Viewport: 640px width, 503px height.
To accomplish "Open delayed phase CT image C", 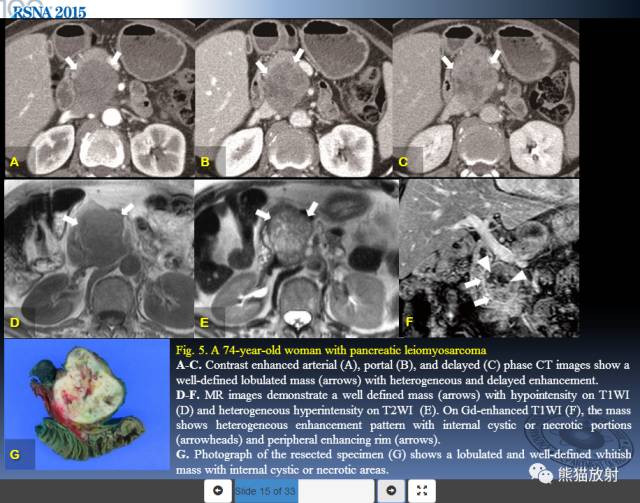I will 486,98.
